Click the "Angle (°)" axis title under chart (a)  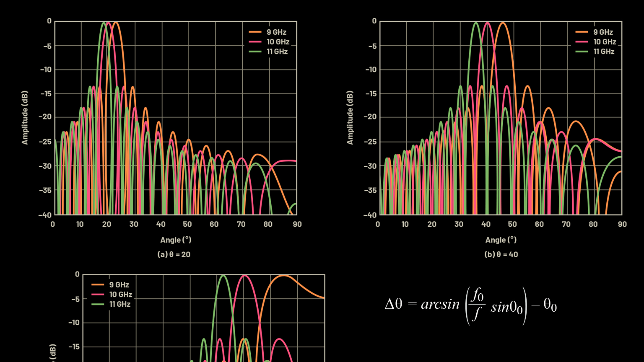tap(176, 240)
